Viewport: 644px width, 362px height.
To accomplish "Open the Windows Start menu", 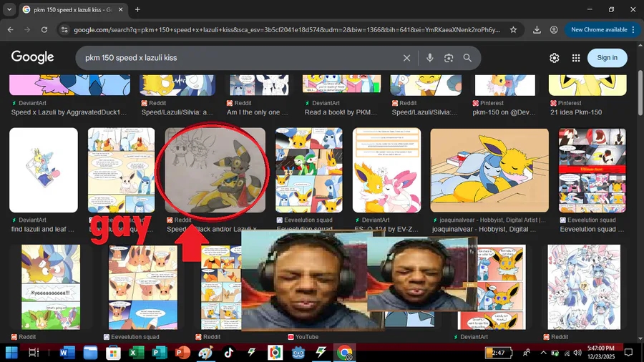I will tap(11, 353).
